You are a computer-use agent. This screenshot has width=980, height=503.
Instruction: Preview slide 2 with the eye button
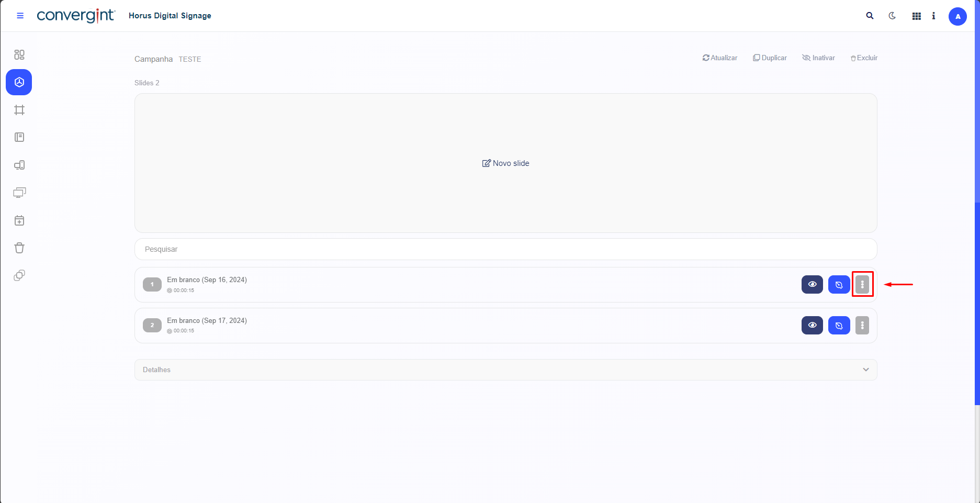pyautogui.click(x=812, y=325)
